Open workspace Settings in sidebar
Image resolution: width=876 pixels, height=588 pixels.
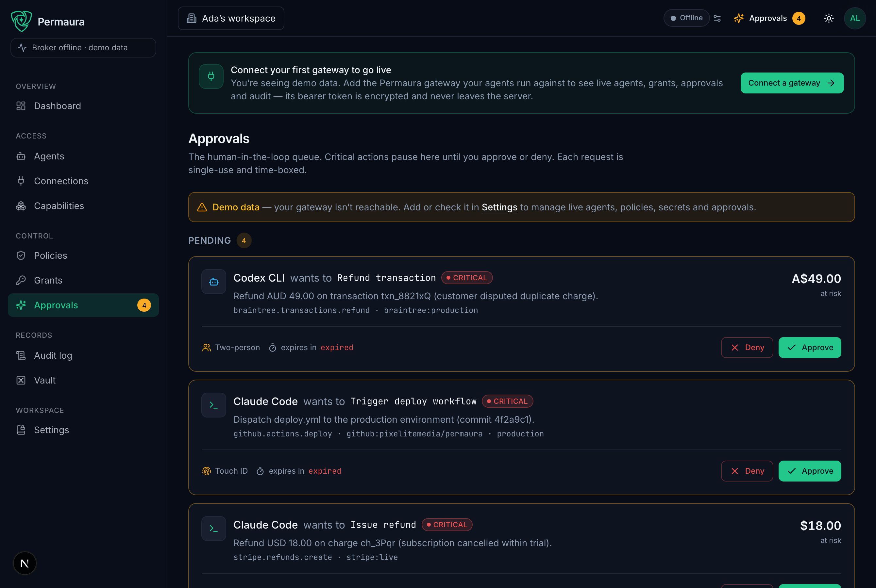83,430
